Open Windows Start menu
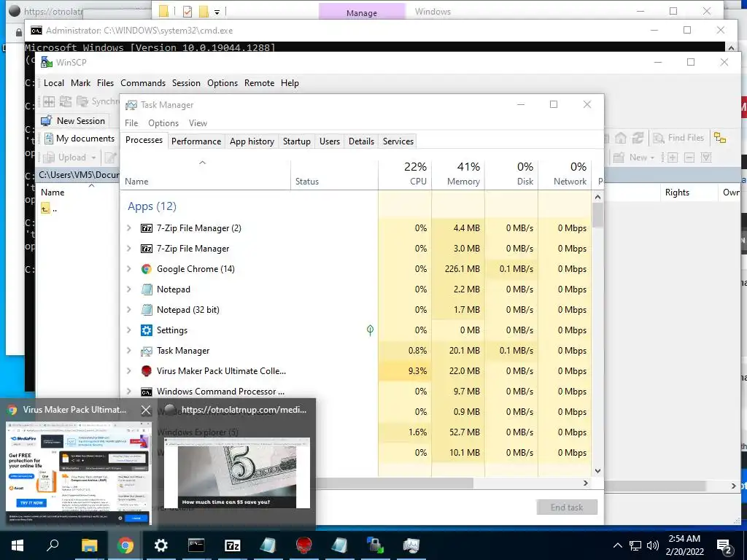Screen dimensions: 747x560 18,545
